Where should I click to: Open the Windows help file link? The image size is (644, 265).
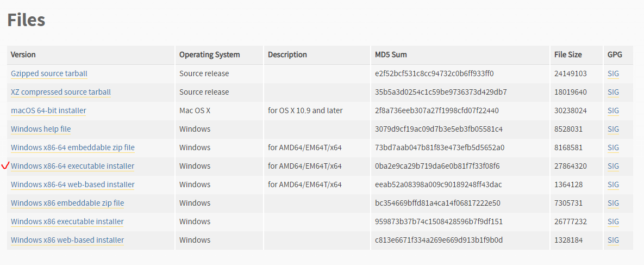point(41,129)
